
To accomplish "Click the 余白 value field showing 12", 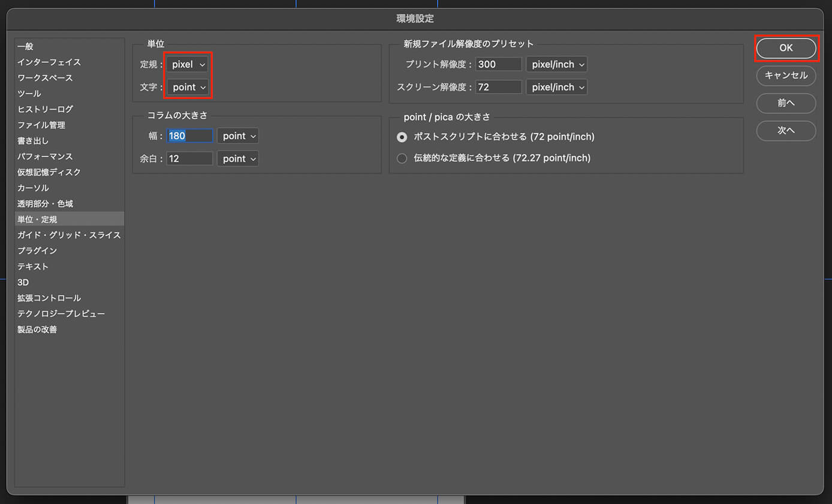I will [x=190, y=159].
